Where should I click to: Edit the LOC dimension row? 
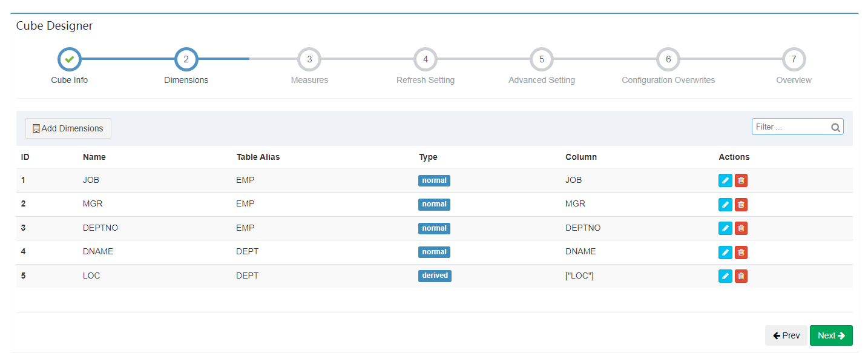click(725, 276)
